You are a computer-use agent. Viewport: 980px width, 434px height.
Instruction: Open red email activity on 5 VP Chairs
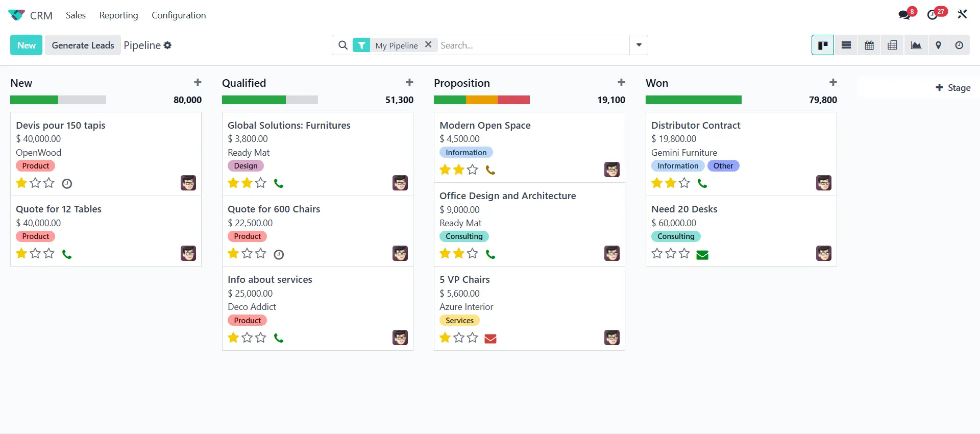(x=491, y=339)
